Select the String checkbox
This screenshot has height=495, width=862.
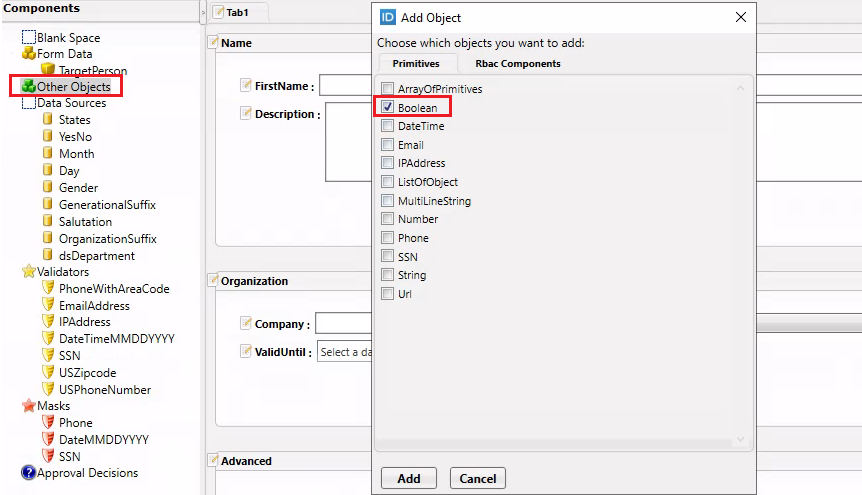pyautogui.click(x=388, y=275)
